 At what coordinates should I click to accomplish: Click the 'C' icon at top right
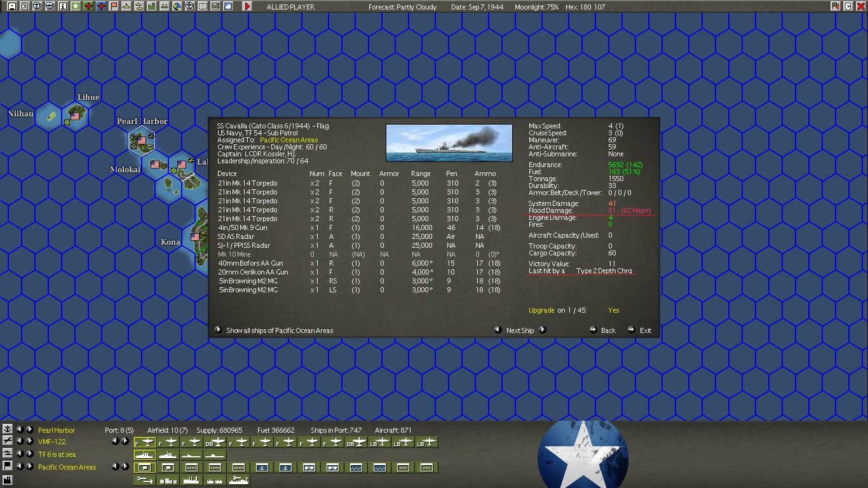point(848,6)
